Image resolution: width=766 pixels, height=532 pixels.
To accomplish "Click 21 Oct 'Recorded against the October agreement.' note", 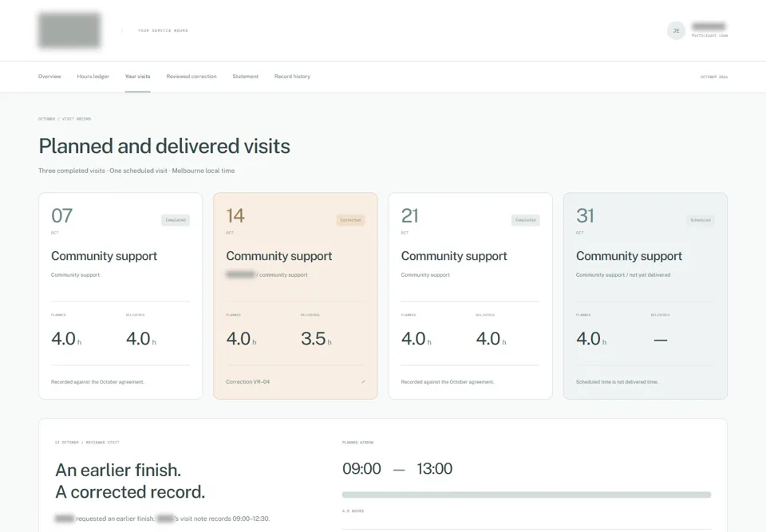I will coord(448,382).
